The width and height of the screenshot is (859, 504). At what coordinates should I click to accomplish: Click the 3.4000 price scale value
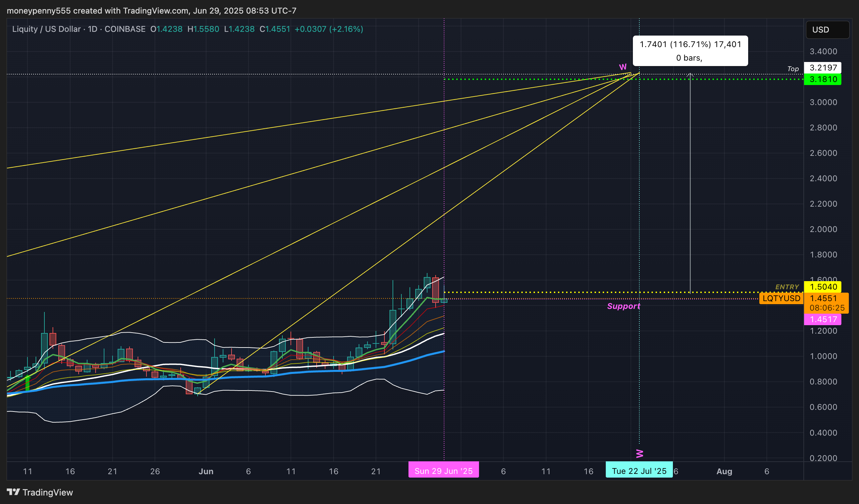click(x=823, y=51)
